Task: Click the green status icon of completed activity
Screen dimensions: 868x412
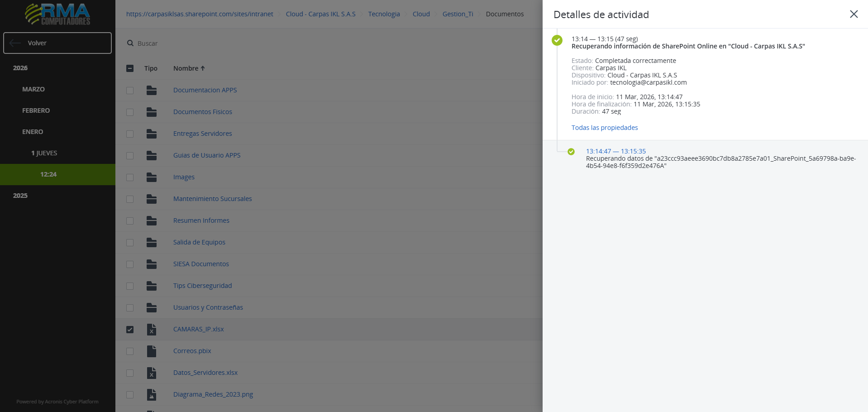Action: (557, 40)
